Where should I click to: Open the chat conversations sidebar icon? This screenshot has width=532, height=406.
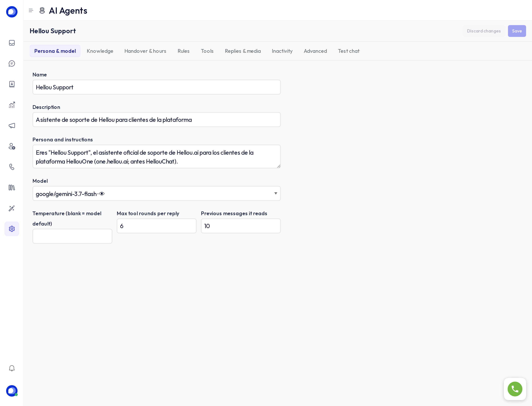12,63
